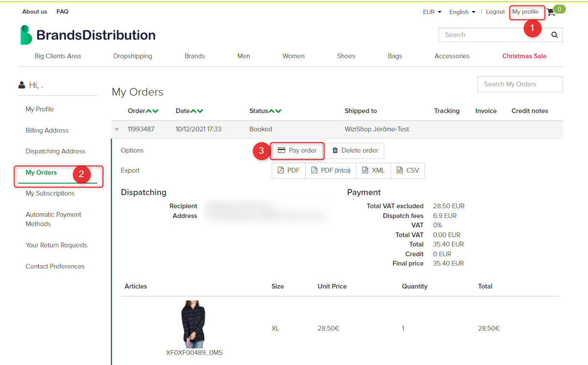
Task: Click the Logout link
Action: click(495, 12)
